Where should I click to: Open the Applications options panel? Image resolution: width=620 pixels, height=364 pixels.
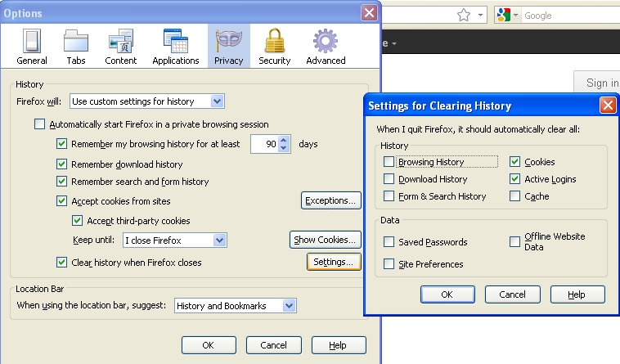[x=176, y=47]
